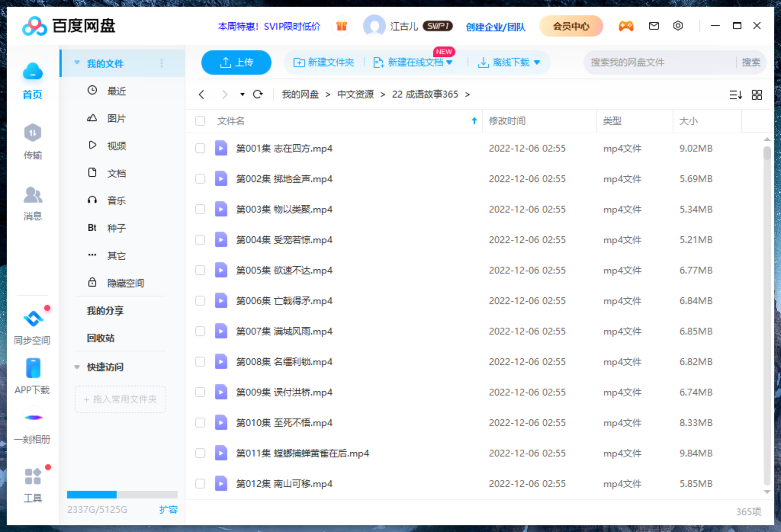This screenshot has height=532, width=781.
Task: Click the 上传 upload button
Action: click(236, 62)
